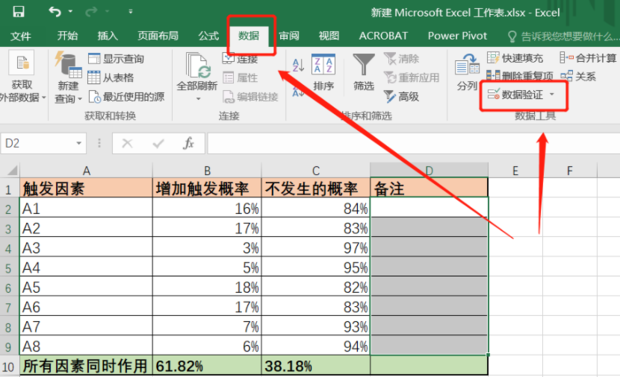Click the 属性 button
This screenshot has width=620, height=377.
(240, 78)
